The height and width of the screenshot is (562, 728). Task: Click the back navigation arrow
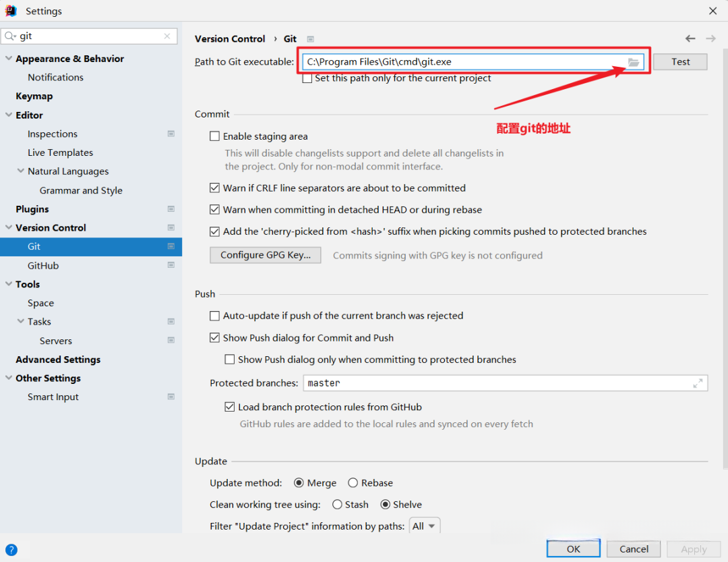tap(690, 39)
